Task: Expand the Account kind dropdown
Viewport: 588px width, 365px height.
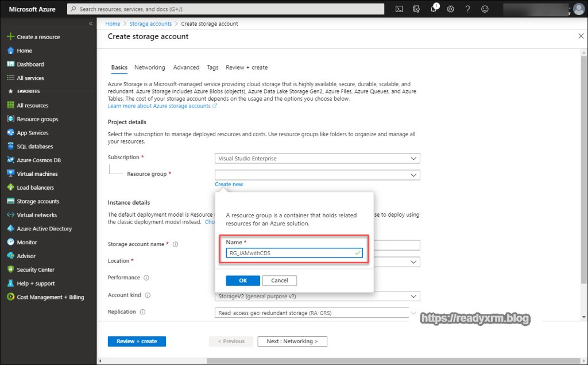Action: pos(317,297)
